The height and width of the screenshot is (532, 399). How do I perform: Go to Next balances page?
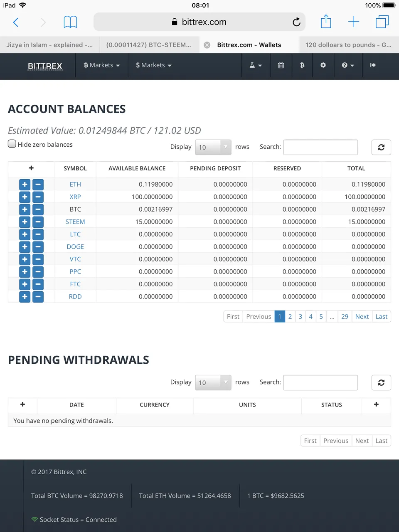pyautogui.click(x=362, y=317)
